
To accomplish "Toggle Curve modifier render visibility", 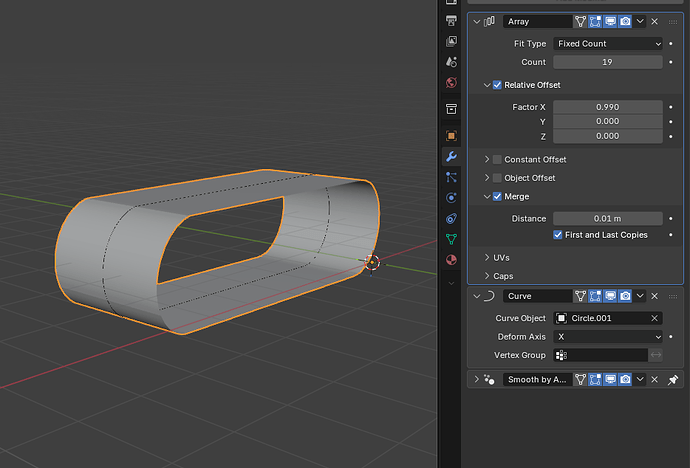I will coord(625,296).
